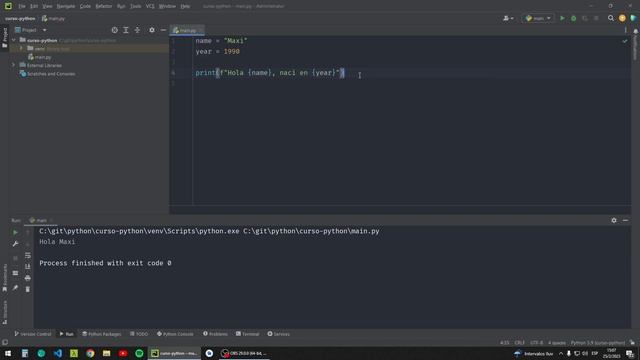
Task: Rerun main in the Run panel
Action: 16,232
